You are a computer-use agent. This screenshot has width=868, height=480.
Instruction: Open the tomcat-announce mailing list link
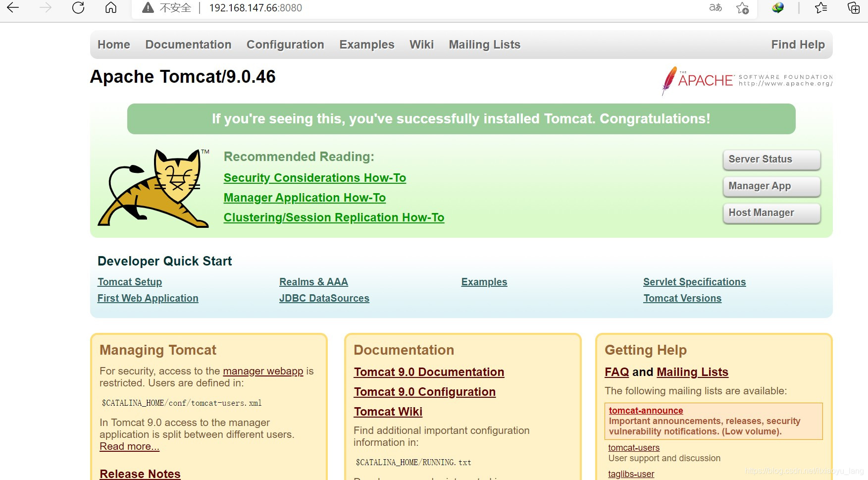[646, 411]
